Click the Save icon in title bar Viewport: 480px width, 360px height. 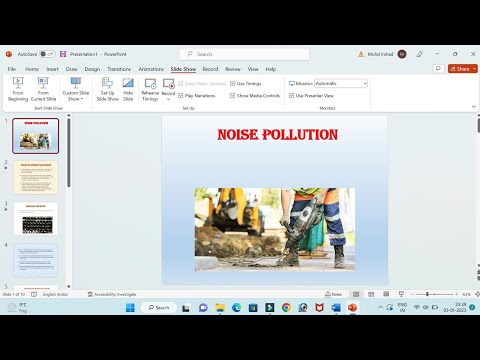[63, 54]
